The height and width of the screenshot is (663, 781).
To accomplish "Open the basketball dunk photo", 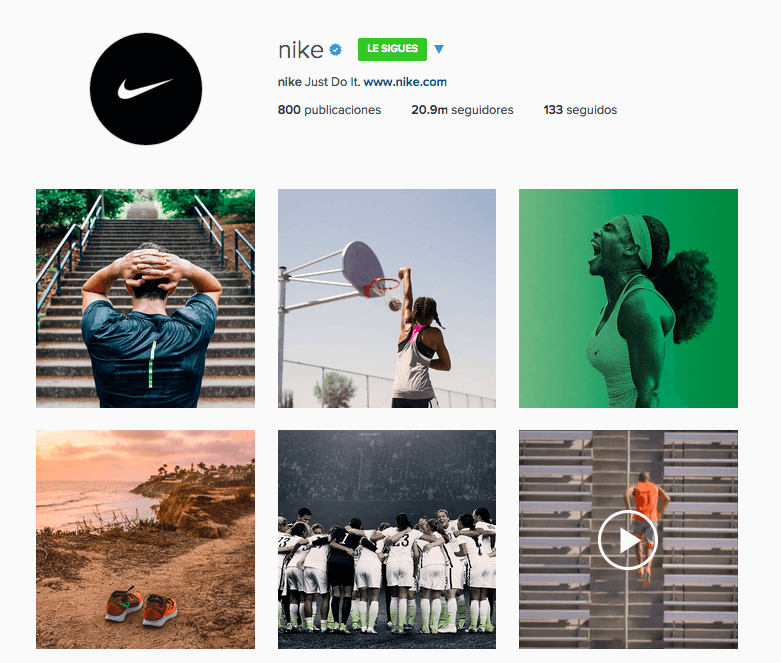I will coord(387,298).
